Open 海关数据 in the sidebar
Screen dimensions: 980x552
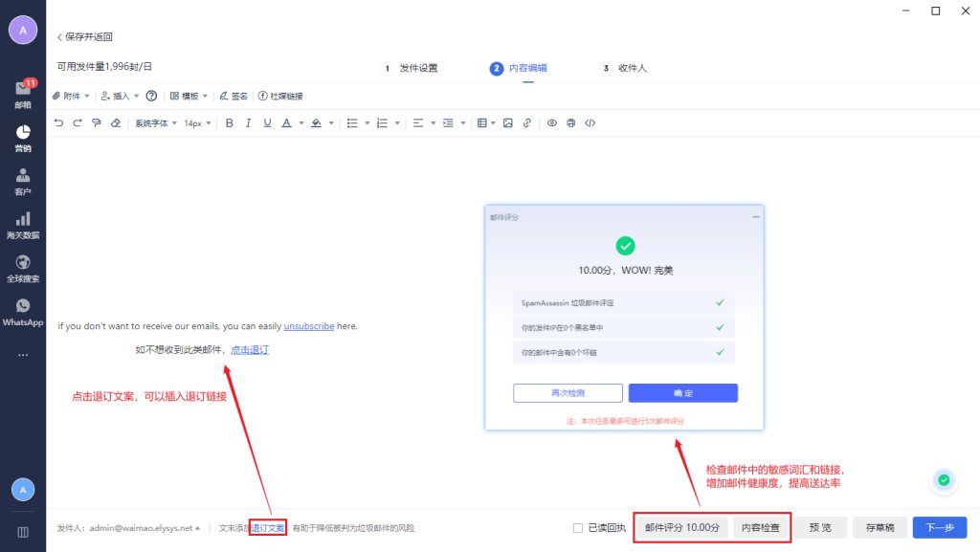(23, 225)
